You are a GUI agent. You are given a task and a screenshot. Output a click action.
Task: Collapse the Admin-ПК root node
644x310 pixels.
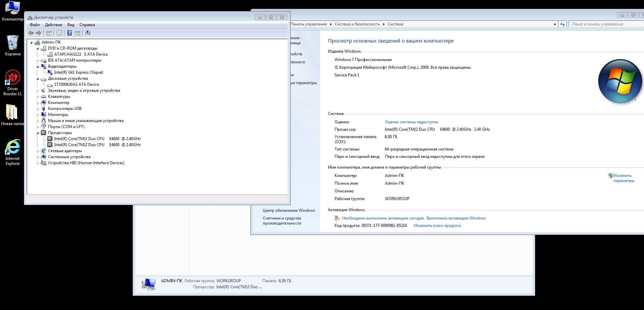pyautogui.click(x=32, y=42)
